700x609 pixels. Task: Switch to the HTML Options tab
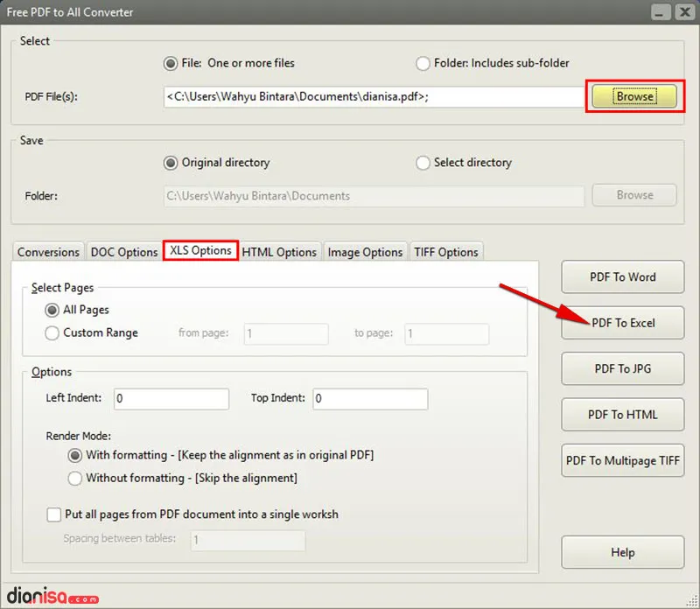point(279,252)
